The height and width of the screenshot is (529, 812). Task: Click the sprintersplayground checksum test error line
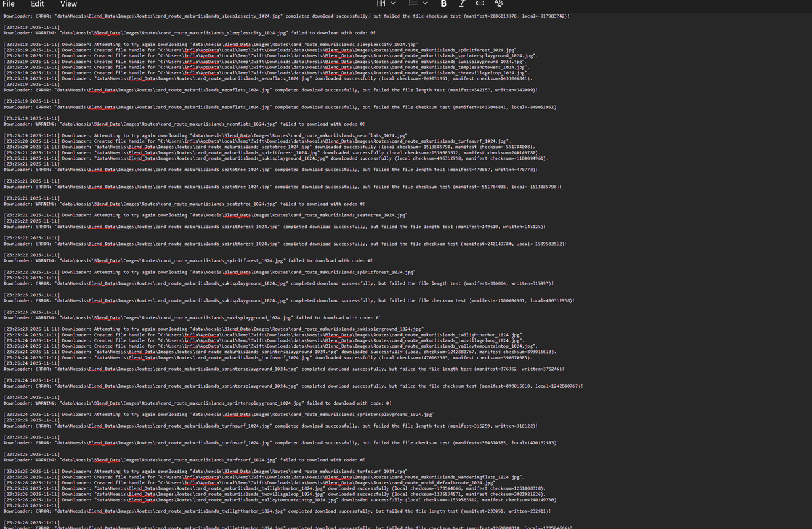coord(292,386)
